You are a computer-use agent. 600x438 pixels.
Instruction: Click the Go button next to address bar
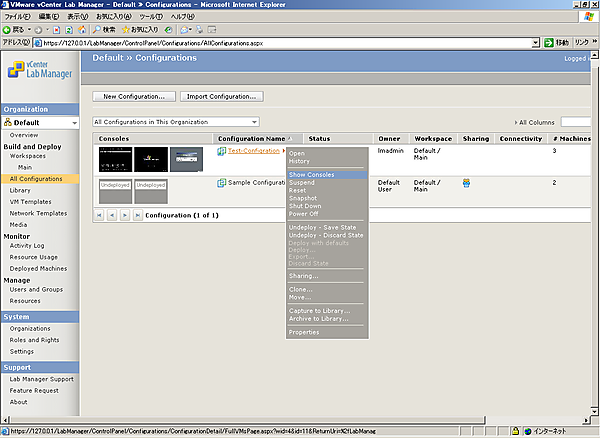pos(556,43)
